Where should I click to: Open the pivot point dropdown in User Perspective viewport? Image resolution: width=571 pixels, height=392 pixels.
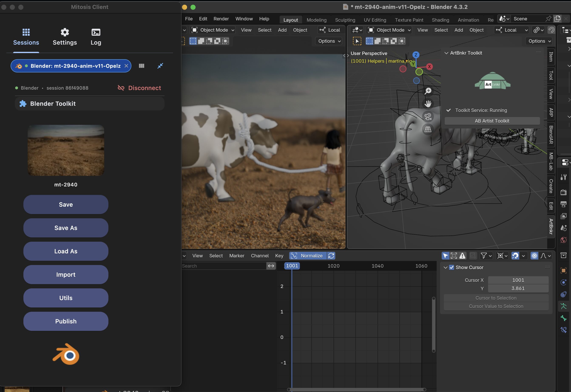click(538, 30)
